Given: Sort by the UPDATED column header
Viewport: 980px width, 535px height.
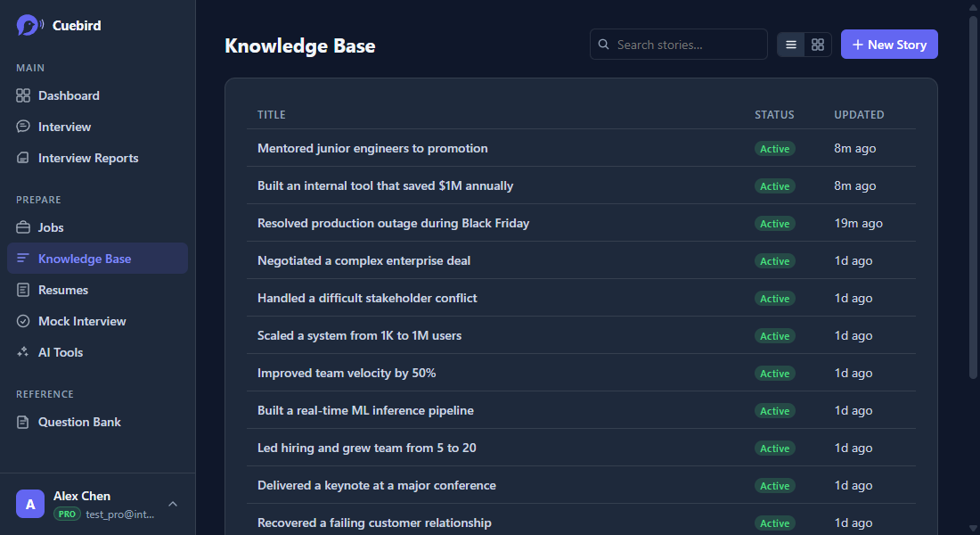Looking at the screenshot, I should tap(859, 114).
